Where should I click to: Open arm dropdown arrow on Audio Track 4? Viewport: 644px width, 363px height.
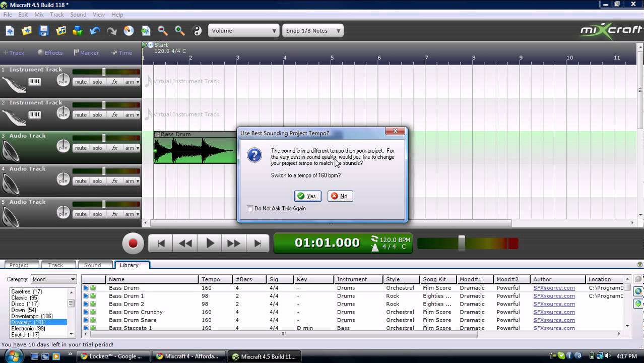tap(138, 181)
